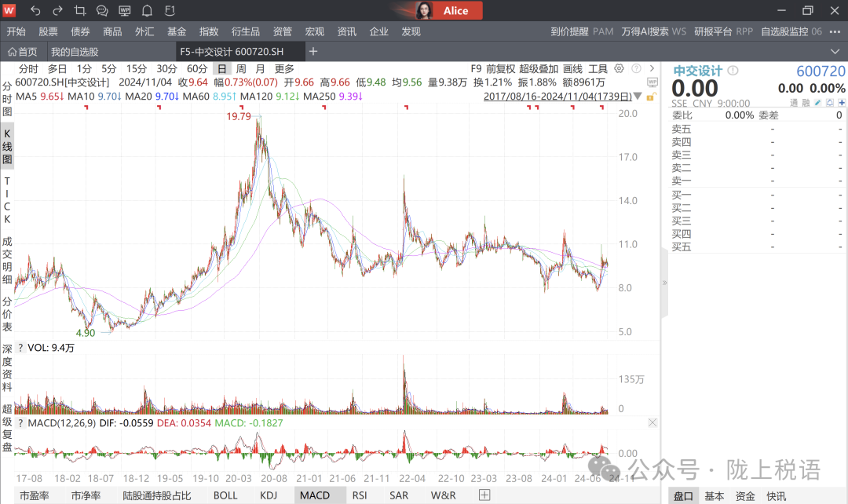Open 到价提醒 PAM
Screen dimensions: 848x504
click(x=582, y=31)
